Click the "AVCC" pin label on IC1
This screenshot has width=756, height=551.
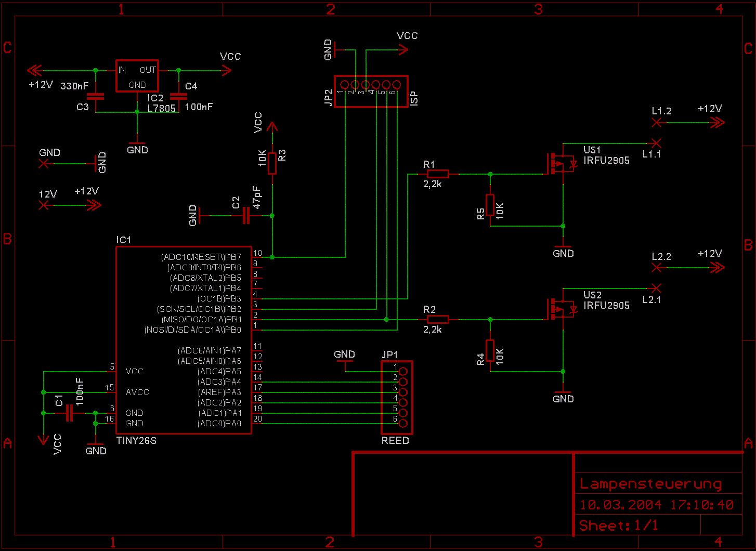(137, 392)
